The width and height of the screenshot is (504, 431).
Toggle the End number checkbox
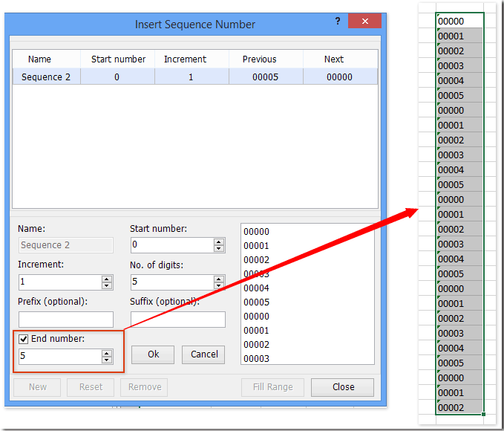pos(24,339)
